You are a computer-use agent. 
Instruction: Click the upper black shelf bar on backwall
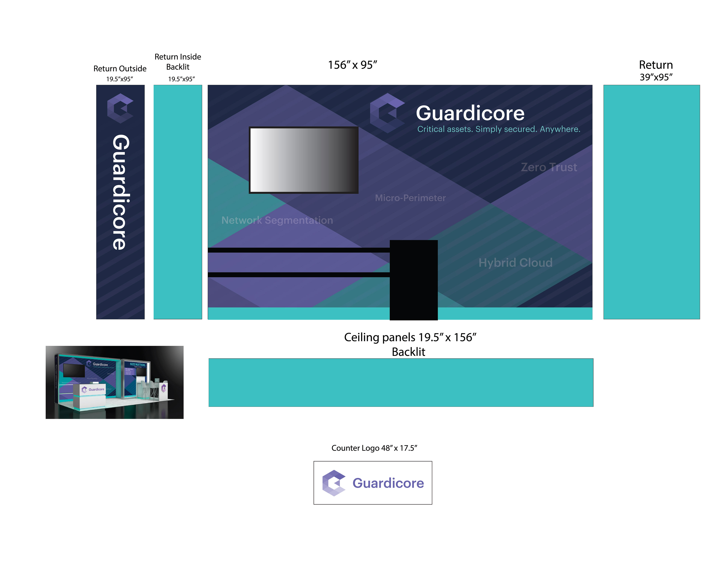pyautogui.click(x=299, y=250)
